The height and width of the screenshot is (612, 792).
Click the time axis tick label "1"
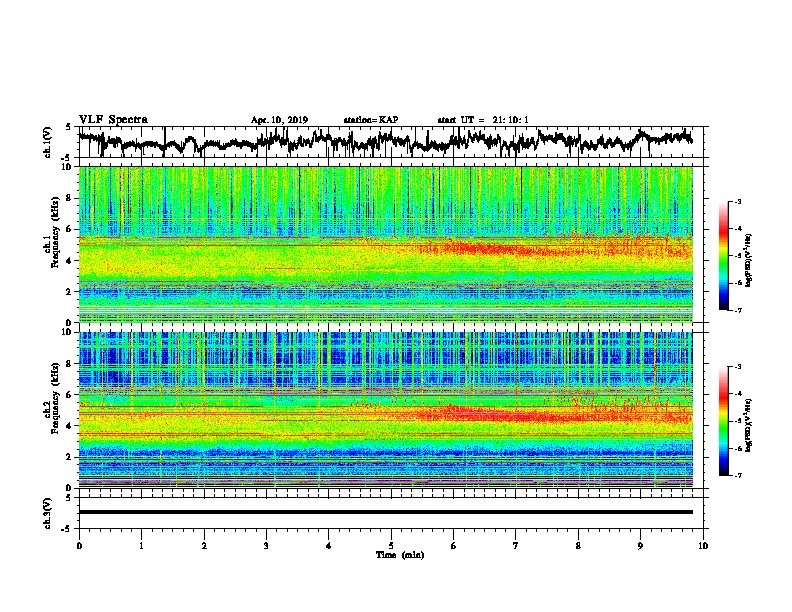141,546
